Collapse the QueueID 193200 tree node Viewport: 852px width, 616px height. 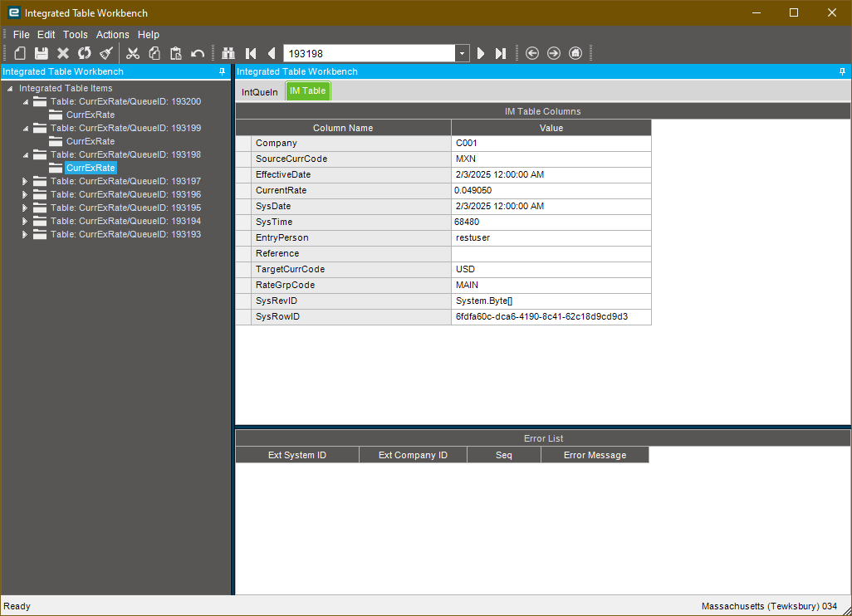[25, 102]
